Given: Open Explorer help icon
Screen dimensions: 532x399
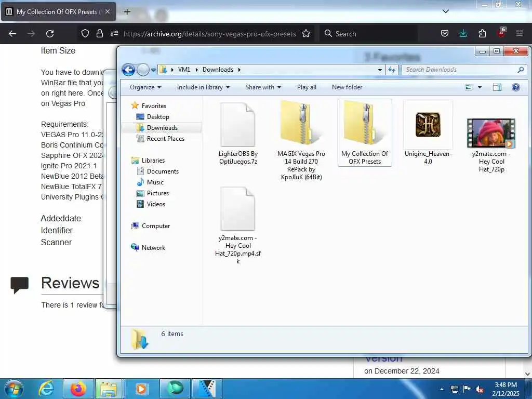Looking at the screenshot, I should click(x=516, y=87).
